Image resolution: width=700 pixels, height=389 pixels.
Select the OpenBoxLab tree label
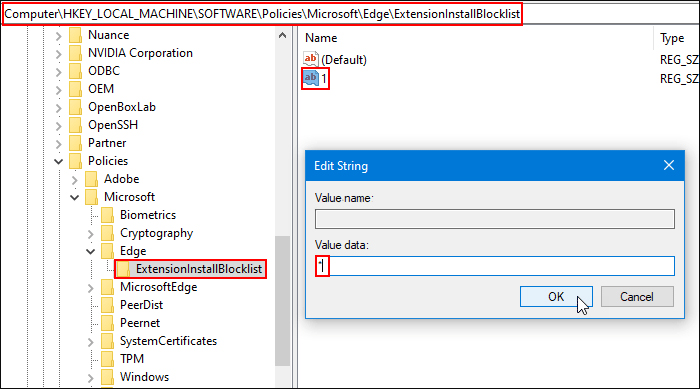pyautogui.click(x=122, y=107)
